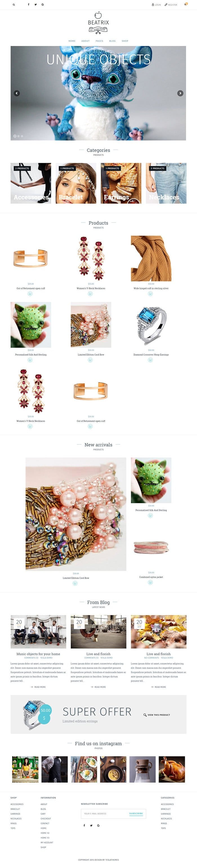This screenshot has height=868, width=197.
Task: Go to next slide with right arrow
Action: pyautogui.click(x=180, y=93)
